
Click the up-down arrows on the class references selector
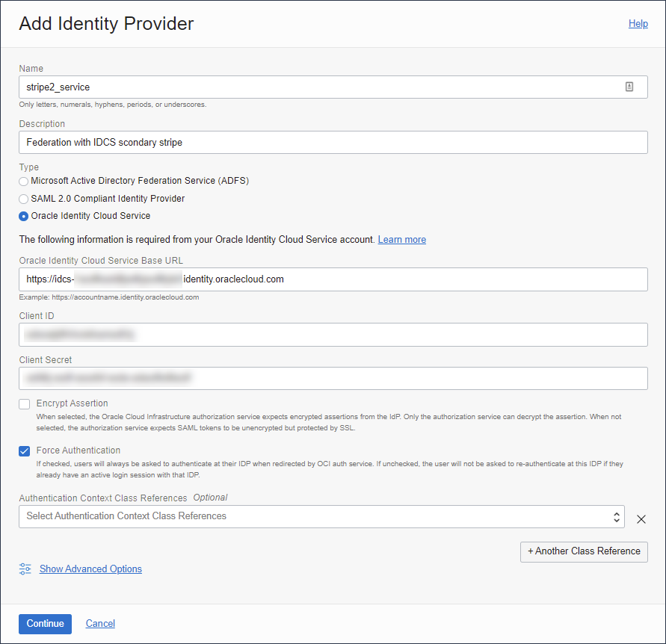616,516
